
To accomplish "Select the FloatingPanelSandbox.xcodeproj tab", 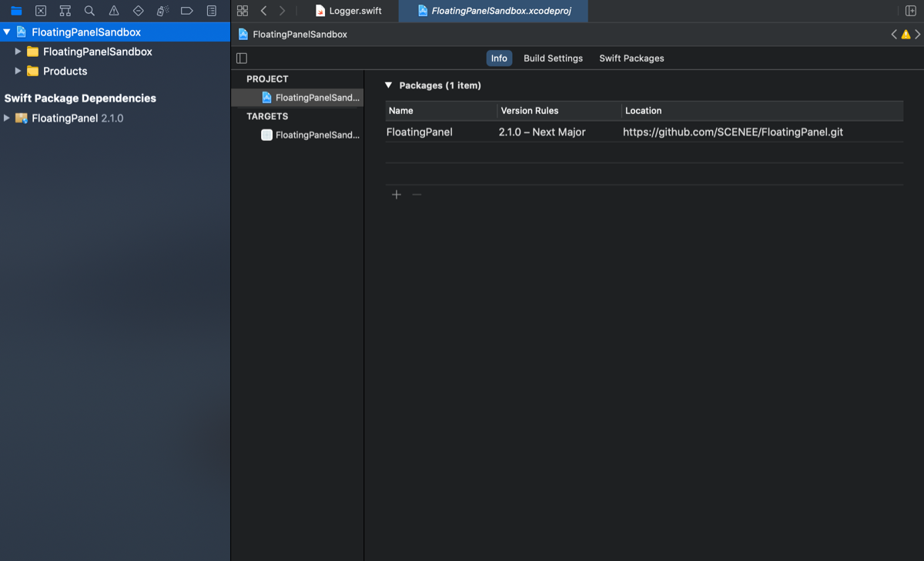I will [494, 11].
